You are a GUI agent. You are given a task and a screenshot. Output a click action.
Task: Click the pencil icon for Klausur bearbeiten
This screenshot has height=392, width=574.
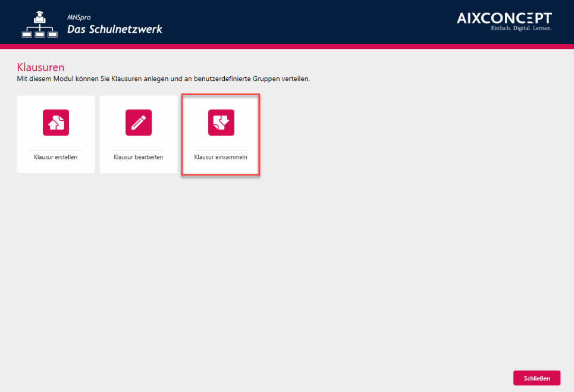pos(138,123)
